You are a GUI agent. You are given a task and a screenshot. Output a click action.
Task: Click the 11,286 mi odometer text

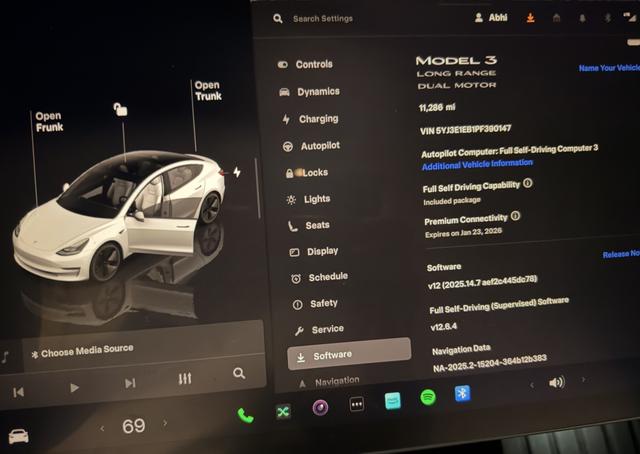437,107
